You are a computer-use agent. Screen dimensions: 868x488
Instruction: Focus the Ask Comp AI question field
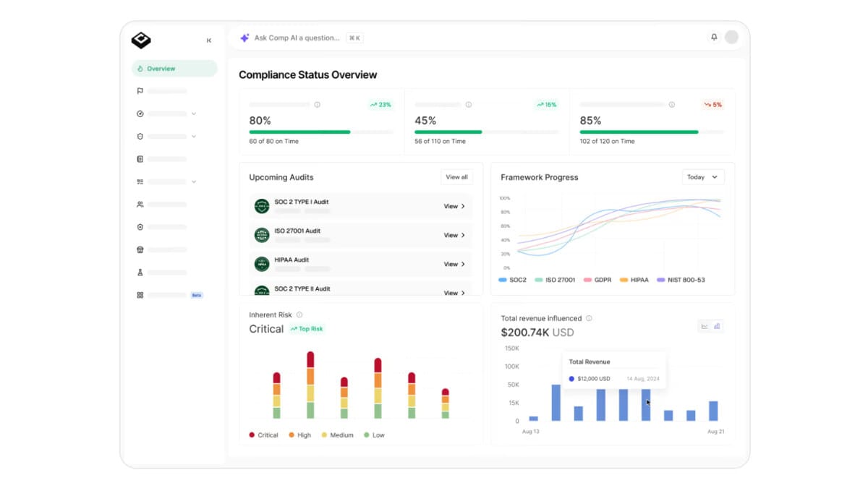pos(297,38)
